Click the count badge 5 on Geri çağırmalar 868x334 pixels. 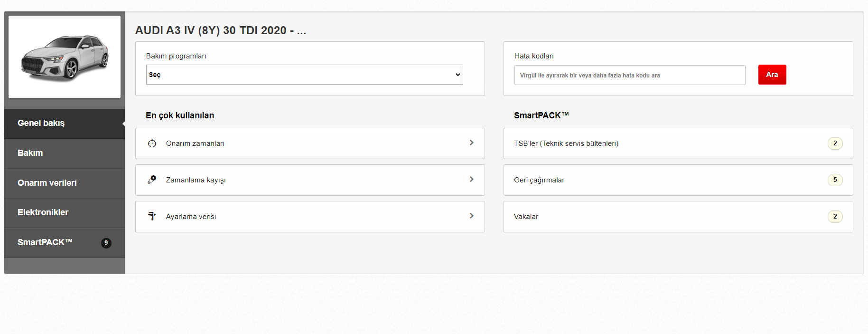click(x=835, y=180)
